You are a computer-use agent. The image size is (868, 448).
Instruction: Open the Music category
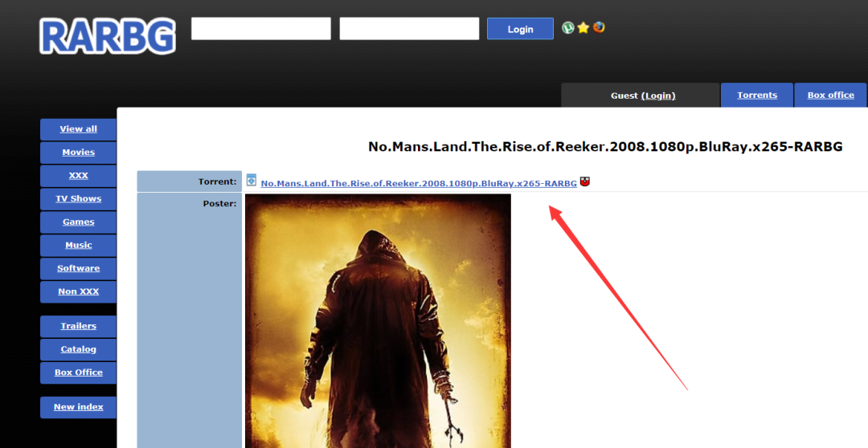coord(78,245)
